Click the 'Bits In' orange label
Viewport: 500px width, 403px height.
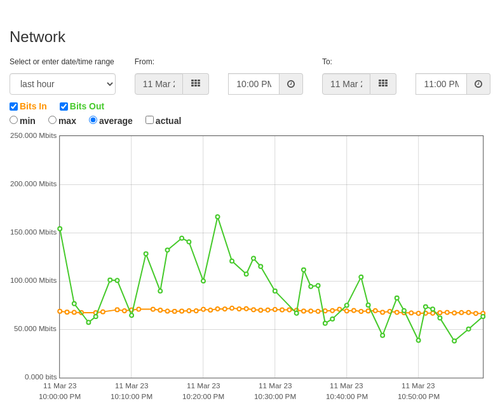(x=33, y=106)
